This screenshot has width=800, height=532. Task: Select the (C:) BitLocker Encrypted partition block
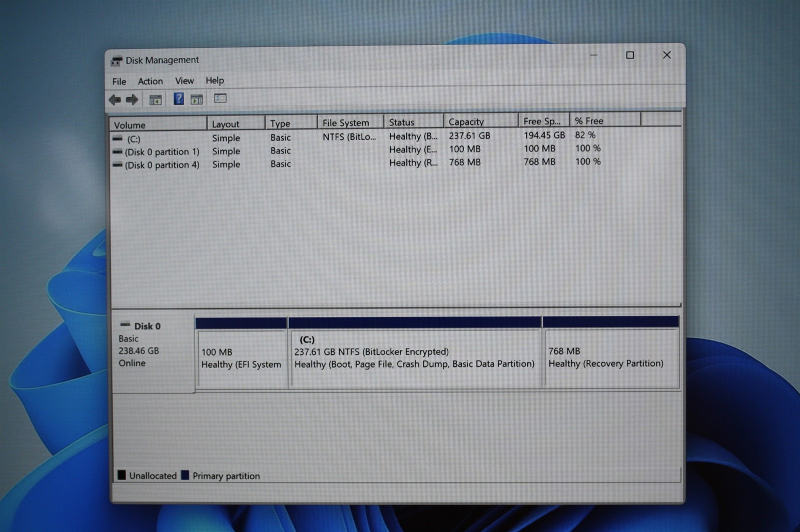coord(415,352)
